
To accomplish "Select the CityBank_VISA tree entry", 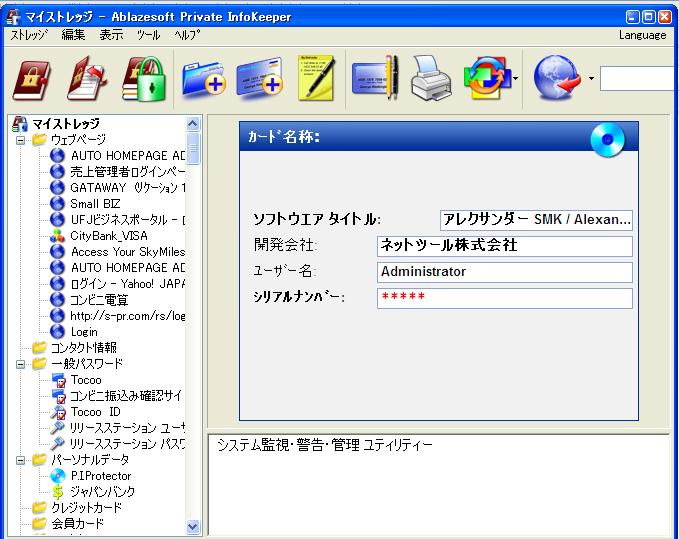I will click(108, 236).
